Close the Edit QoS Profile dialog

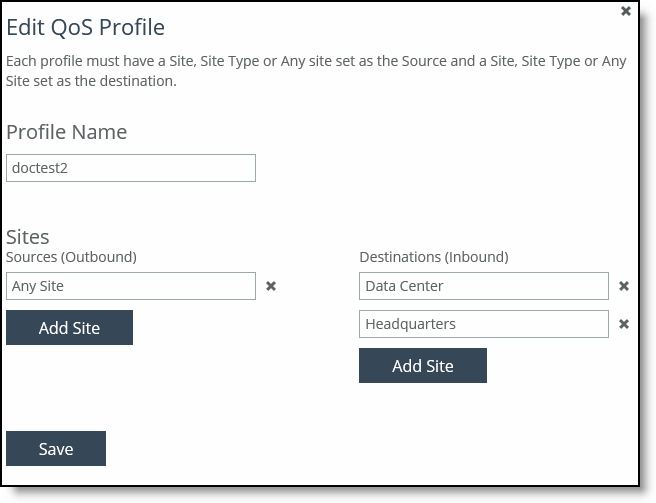[x=625, y=11]
